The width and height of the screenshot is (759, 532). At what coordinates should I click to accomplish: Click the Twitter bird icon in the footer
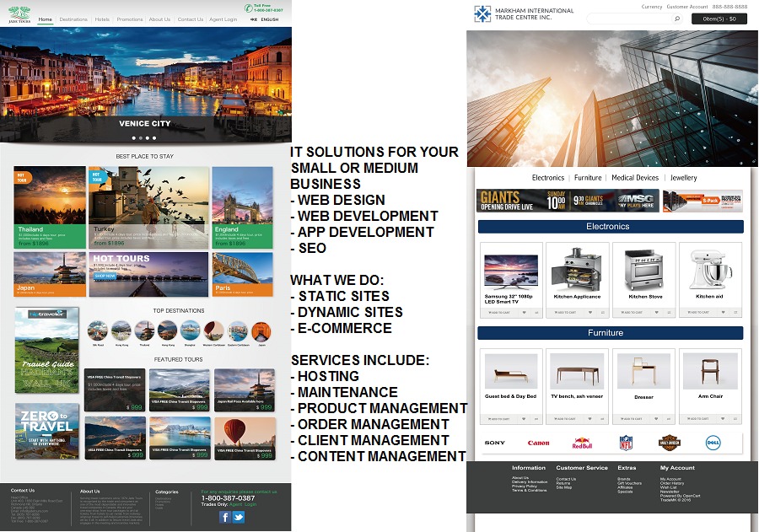click(x=239, y=517)
